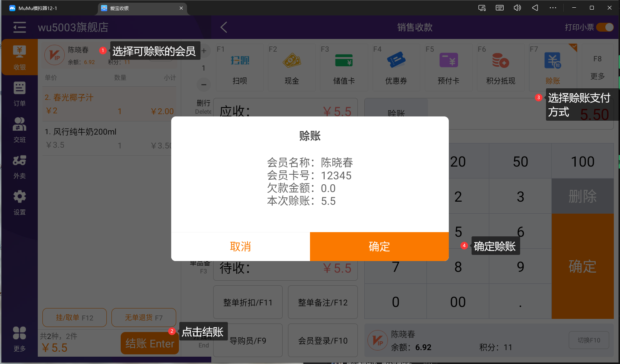Click the orange 确定 button in dialog

coord(379,246)
